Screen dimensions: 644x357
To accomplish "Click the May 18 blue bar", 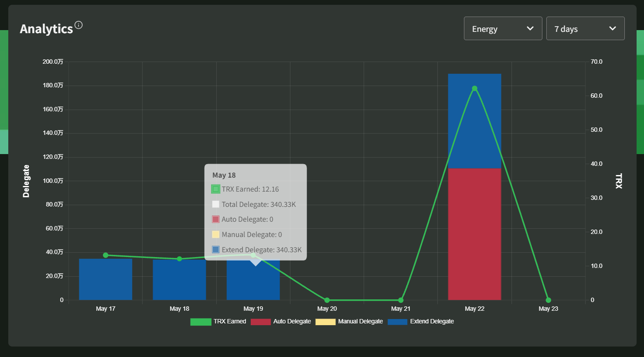I will [179, 280].
